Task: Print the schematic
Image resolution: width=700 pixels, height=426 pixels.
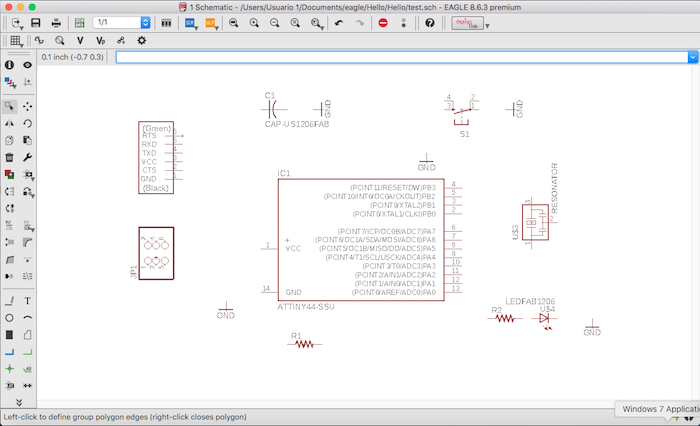Action: 56,23
